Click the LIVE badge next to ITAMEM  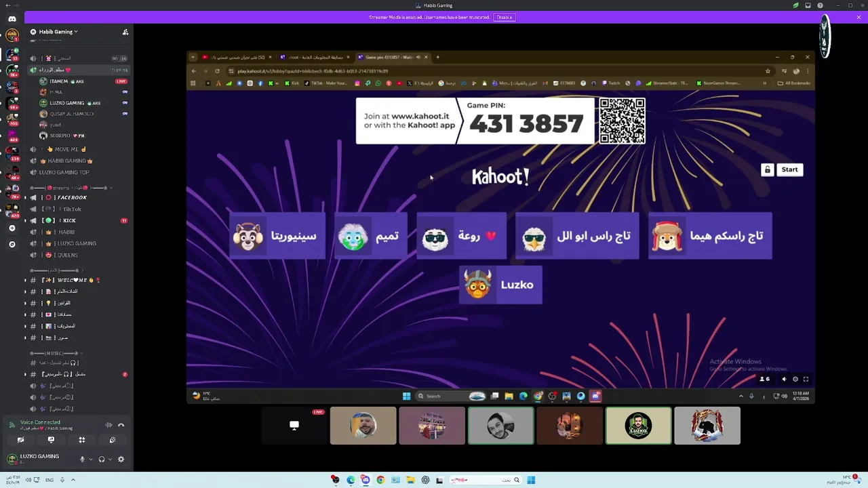pyautogui.click(x=121, y=81)
